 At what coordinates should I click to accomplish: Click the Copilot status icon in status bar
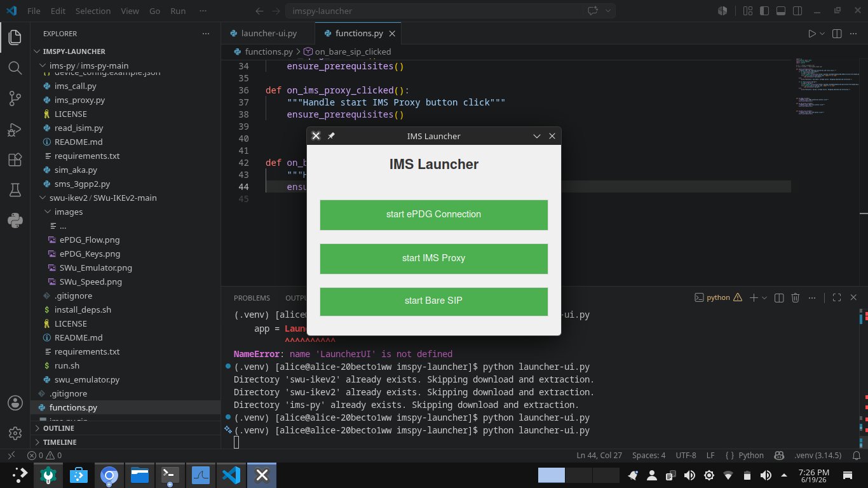tap(778, 456)
